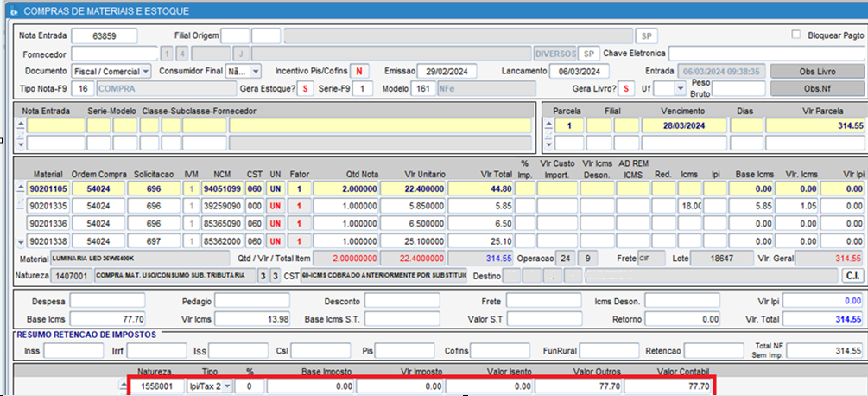Click the Modelo field 161
The height and width of the screenshot is (396, 868).
(x=423, y=88)
